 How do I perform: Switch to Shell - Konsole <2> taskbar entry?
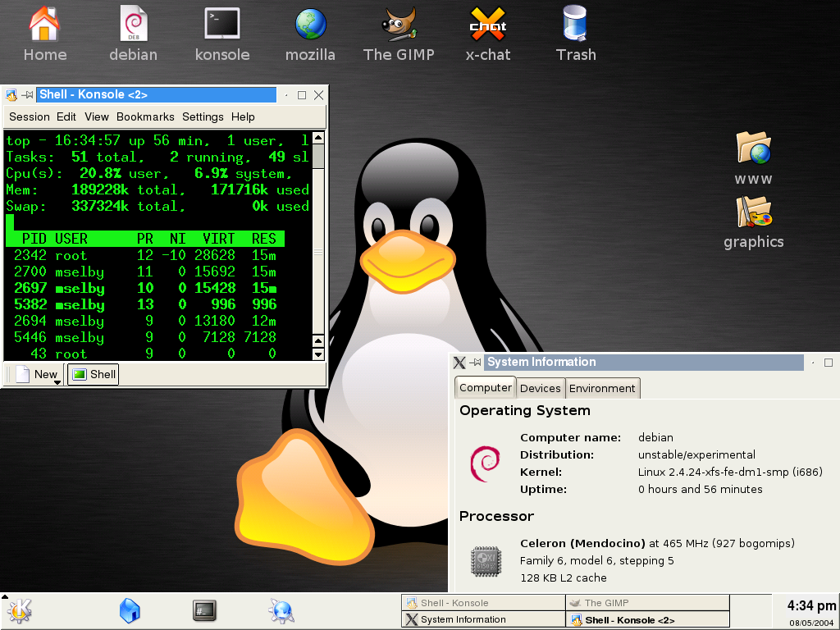click(648, 620)
